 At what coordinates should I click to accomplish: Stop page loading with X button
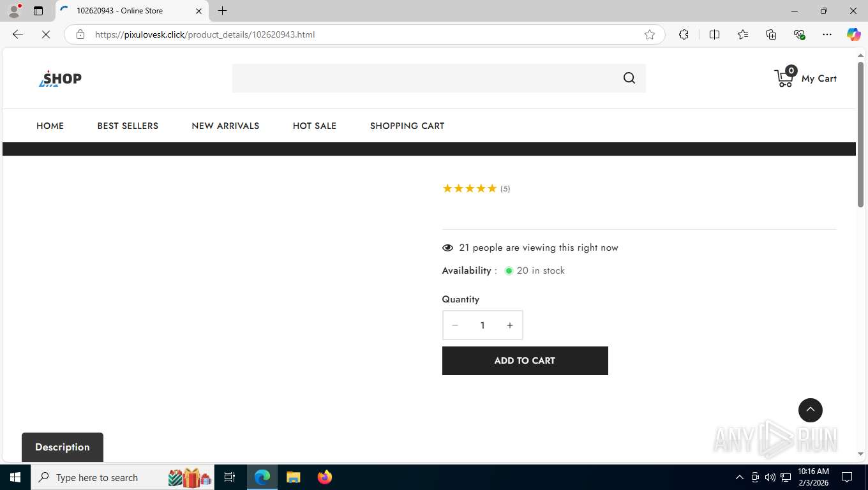click(x=46, y=34)
